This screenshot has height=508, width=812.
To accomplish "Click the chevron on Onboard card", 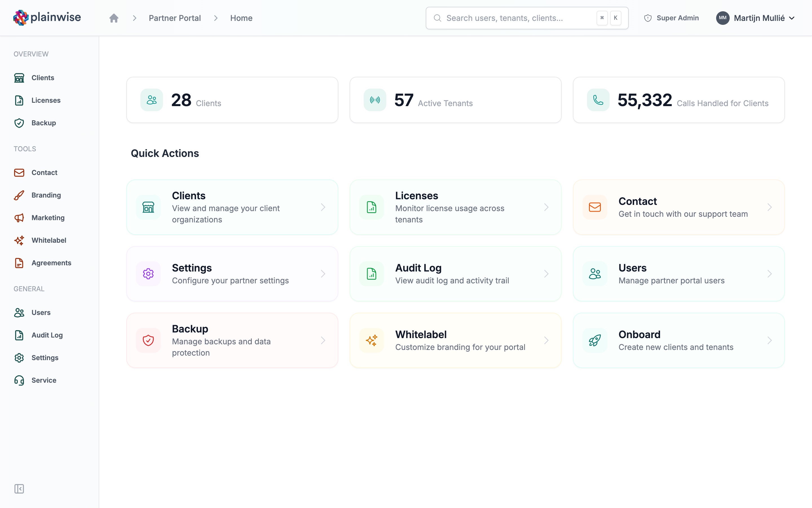I will [769, 340].
